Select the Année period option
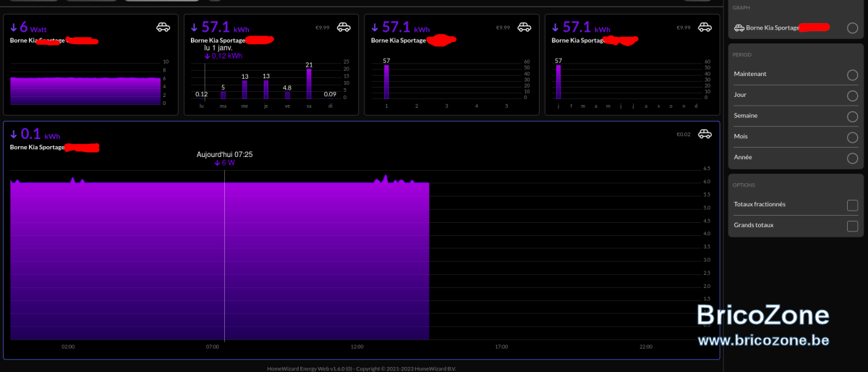868x372 pixels. (x=853, y=158)
